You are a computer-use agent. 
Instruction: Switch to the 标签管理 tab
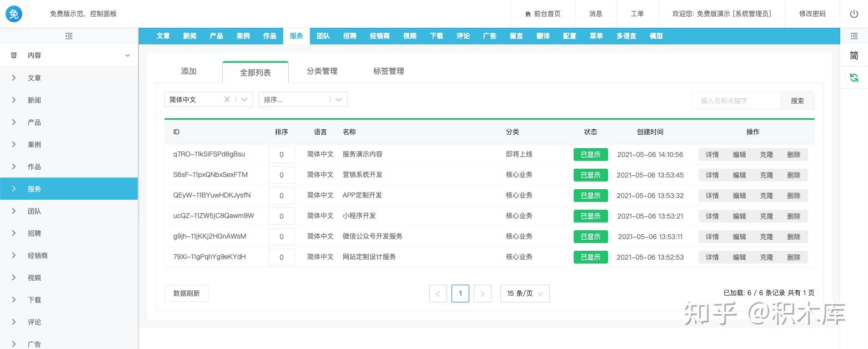389,71
